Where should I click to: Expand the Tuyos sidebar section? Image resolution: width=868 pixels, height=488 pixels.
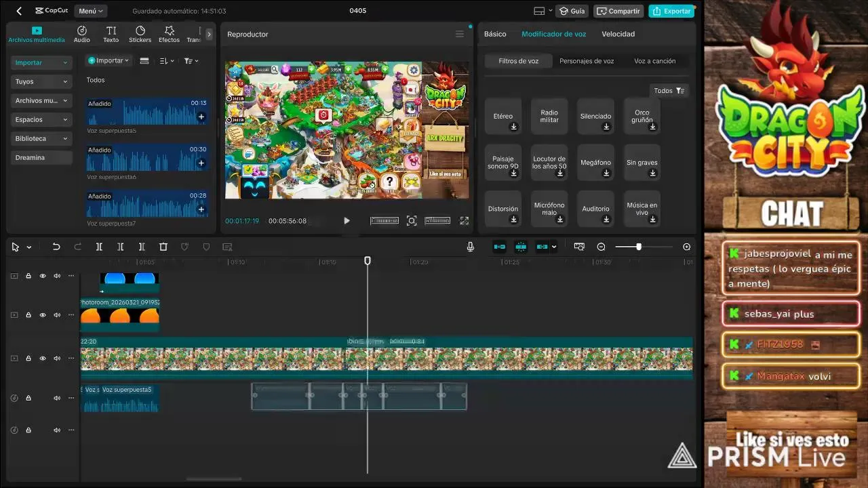tap(41, 81)
